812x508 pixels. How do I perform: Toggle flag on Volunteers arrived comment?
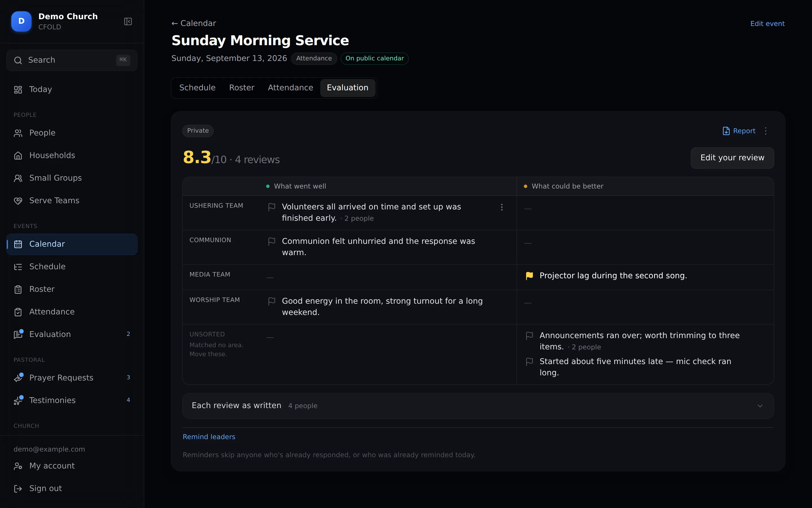272,207
